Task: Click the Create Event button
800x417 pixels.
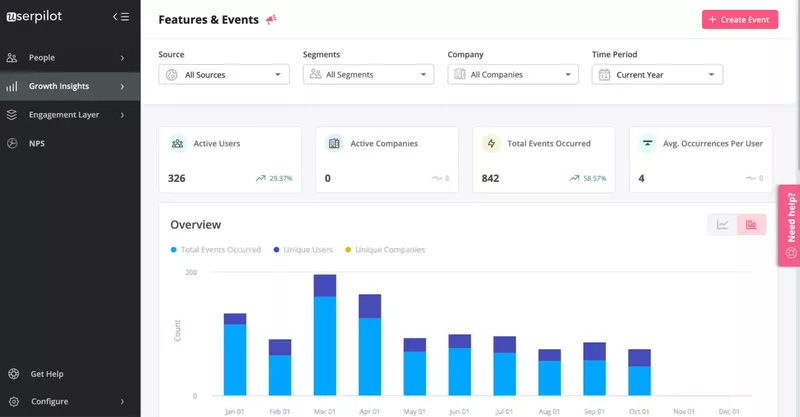Action: coord(740,19)
